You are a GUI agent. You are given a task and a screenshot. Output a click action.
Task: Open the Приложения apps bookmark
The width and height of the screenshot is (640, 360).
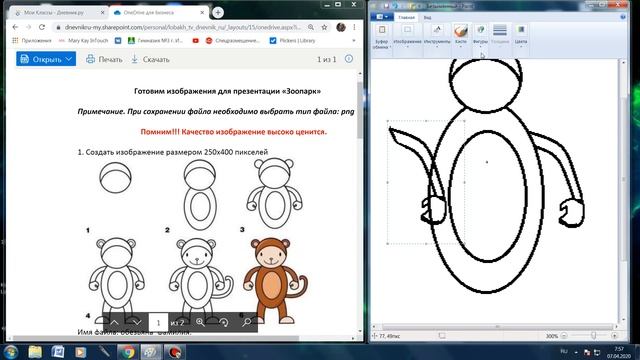click(x=32, y=40)
